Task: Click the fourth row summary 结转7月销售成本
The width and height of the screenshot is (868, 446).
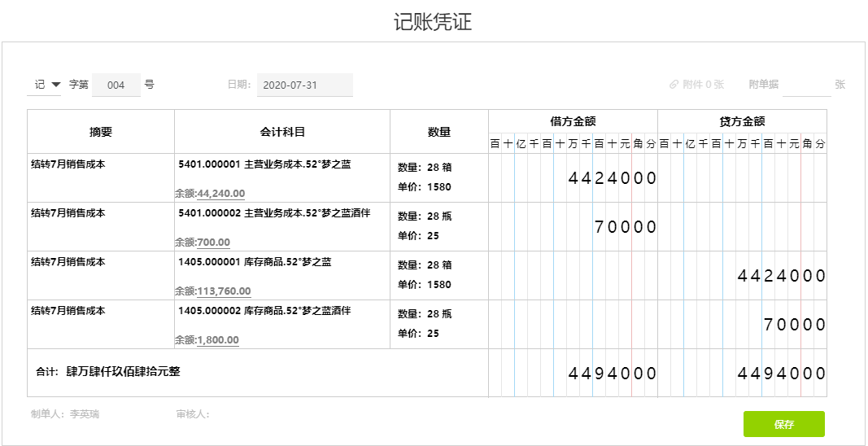Action: tap(68, 311)
